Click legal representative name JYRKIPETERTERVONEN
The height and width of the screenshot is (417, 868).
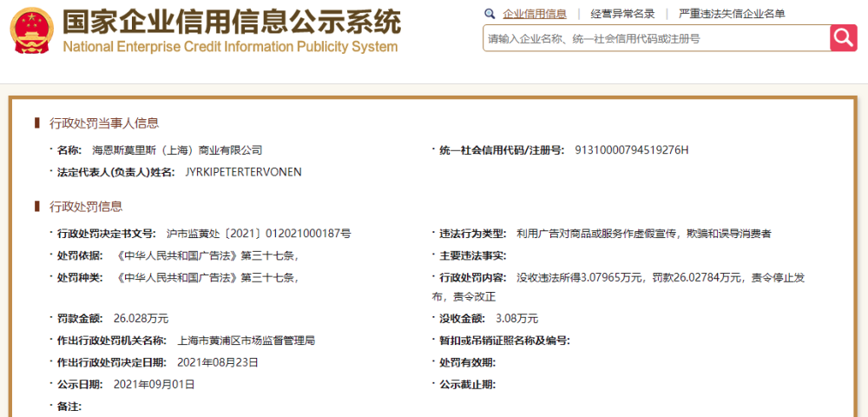244,172
